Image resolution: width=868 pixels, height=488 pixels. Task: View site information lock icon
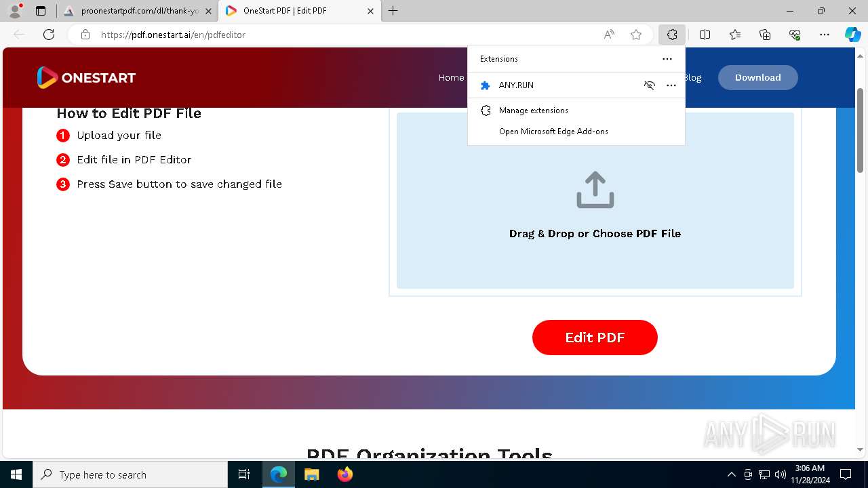pos(85,35)
